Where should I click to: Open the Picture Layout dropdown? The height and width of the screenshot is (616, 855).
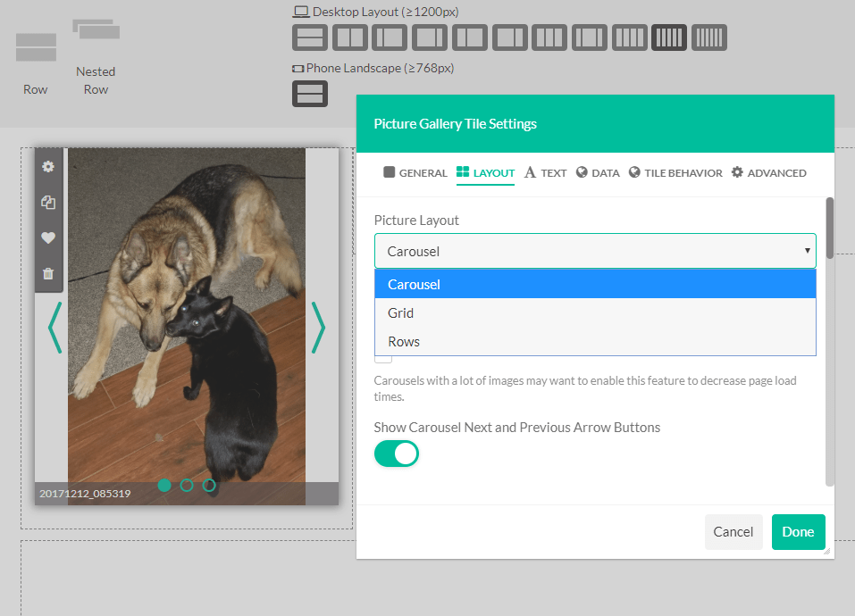click(x=595, y=251)
